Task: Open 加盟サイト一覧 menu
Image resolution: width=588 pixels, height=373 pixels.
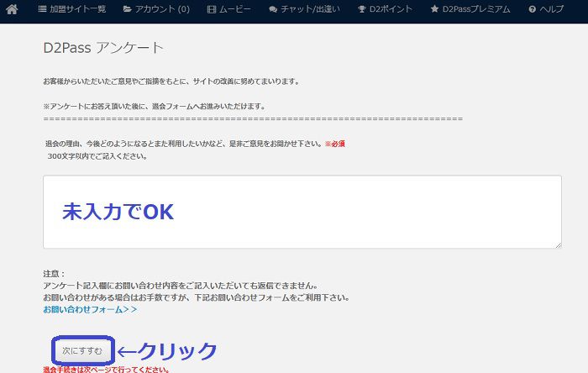Action: 72,9
